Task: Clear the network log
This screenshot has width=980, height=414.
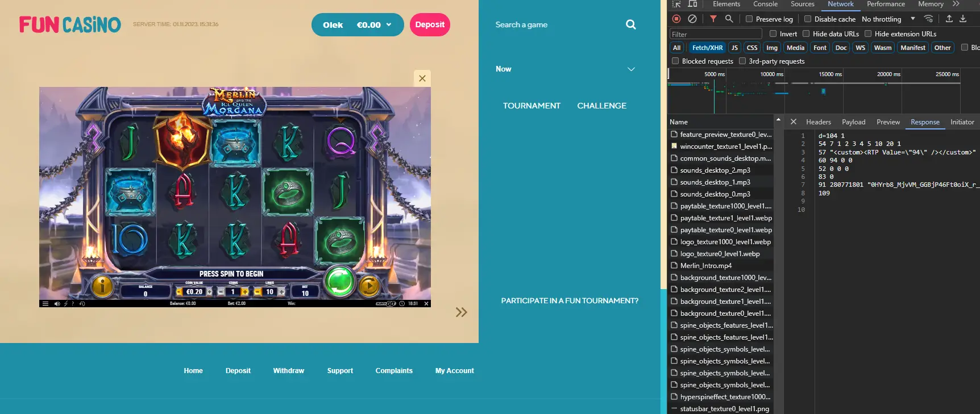Action: coord(692,19)
